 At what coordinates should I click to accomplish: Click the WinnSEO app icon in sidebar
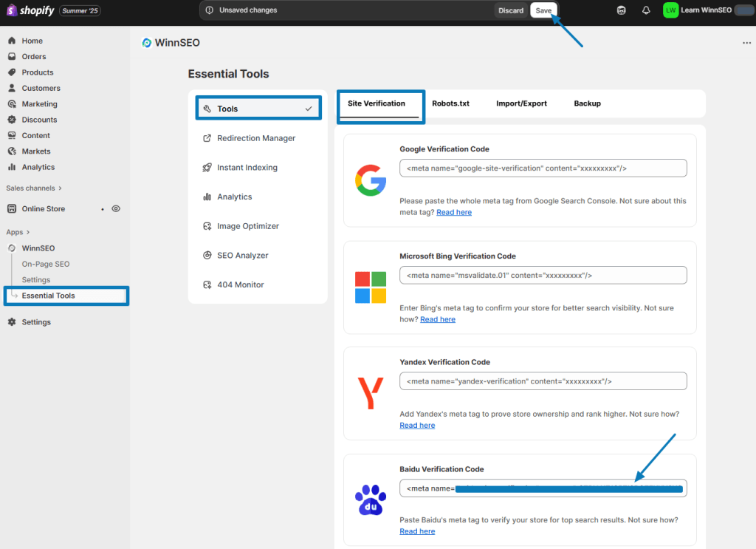point(12,248)
